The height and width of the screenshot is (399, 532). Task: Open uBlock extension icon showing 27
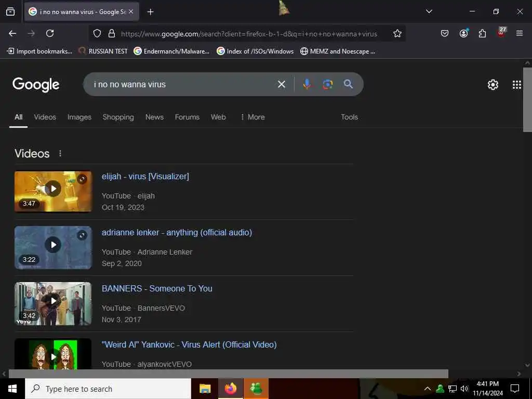coord(501,32)
